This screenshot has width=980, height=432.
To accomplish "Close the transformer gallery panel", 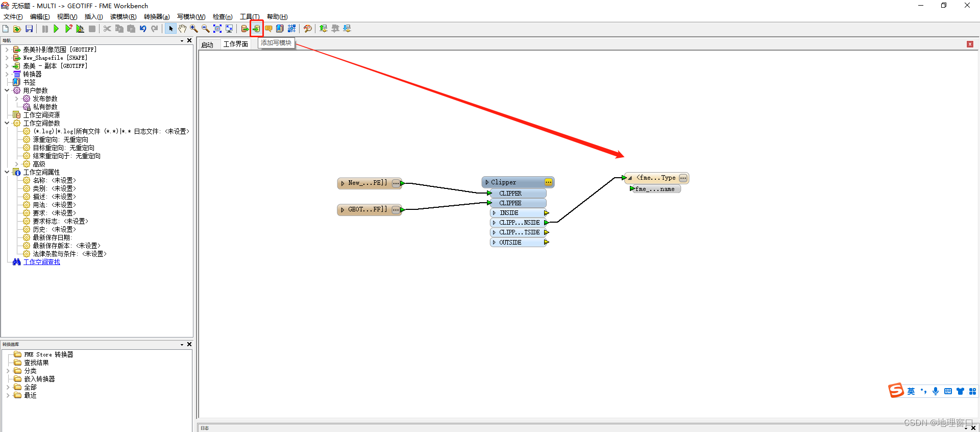I will coord(189,344).
